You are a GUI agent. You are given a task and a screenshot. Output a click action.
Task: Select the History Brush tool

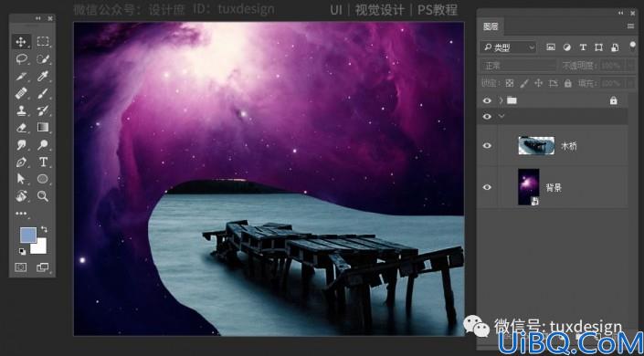pyautogui.click(x=43, y=110)
